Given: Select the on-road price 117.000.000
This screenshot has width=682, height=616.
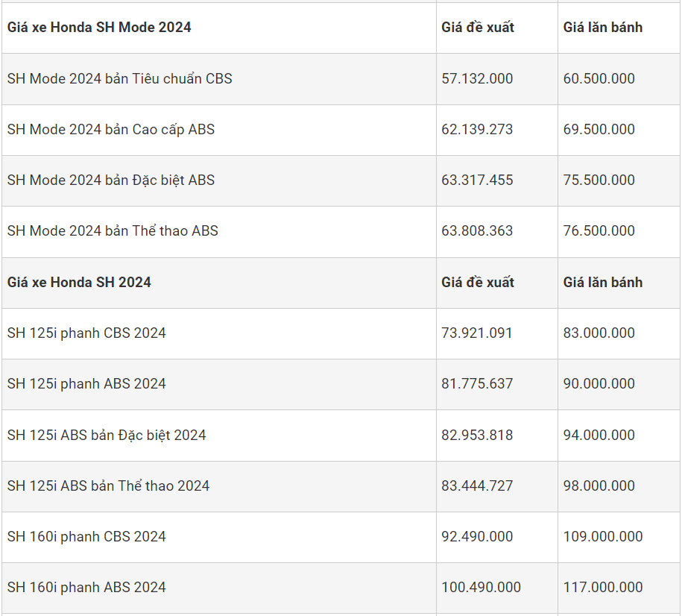Looking at the screenshot, I should [x=602, y=587].
